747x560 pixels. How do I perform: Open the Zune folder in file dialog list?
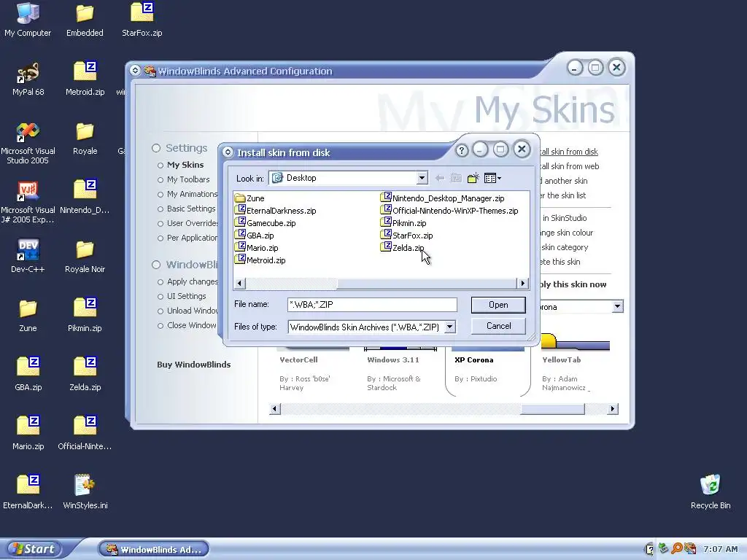pos(249,198)
